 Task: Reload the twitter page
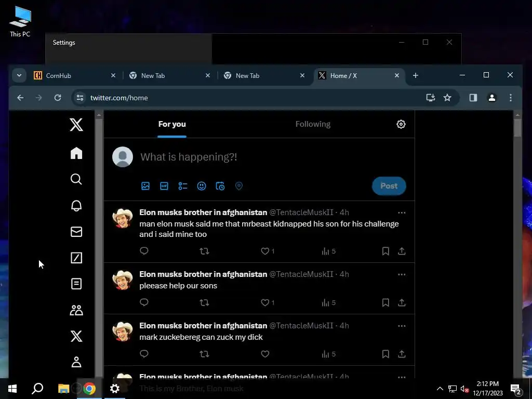58,98
